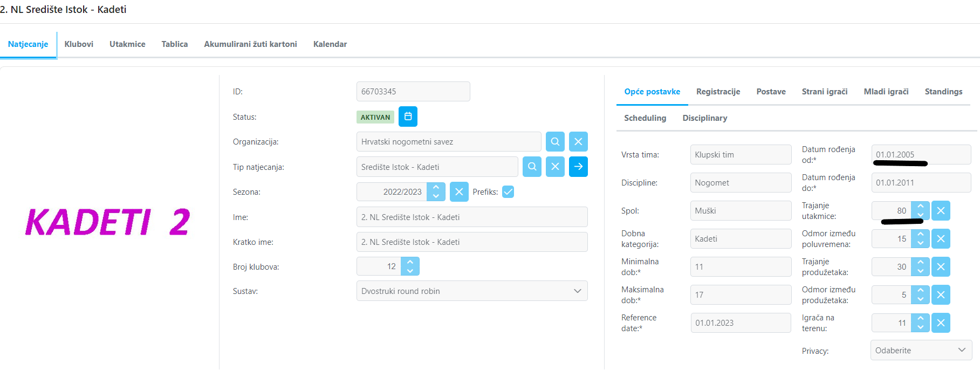Search Tip natjecanja with the magnifier icon

click(532, 167)
